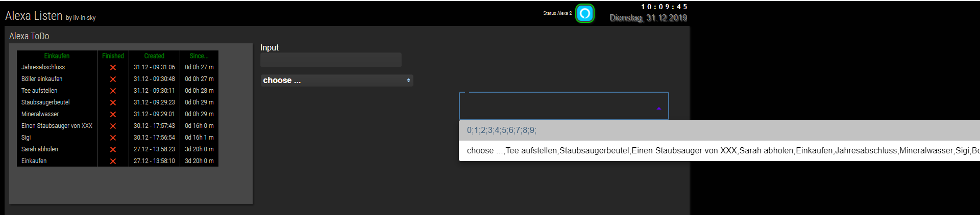The width and height of the screenshot is (980, 215).
Task: Select the Jahresabschluss list entry
Action: coord(43,67)
